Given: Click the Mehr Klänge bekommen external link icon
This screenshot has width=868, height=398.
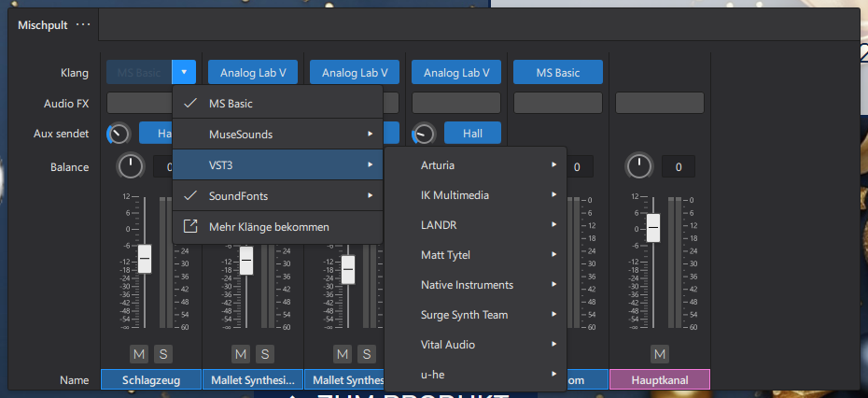Looking at the screenshot, I should tap(190, 226).
